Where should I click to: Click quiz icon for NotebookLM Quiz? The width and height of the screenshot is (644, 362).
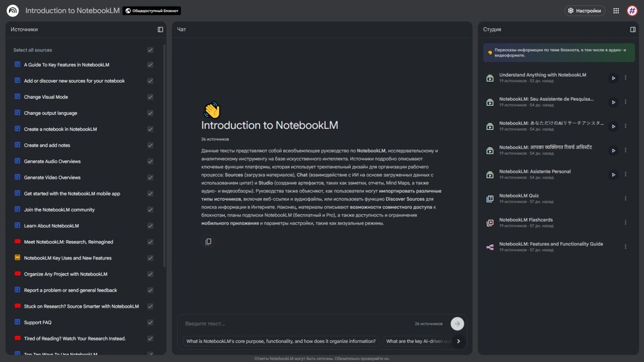click(x=490, y=198)
